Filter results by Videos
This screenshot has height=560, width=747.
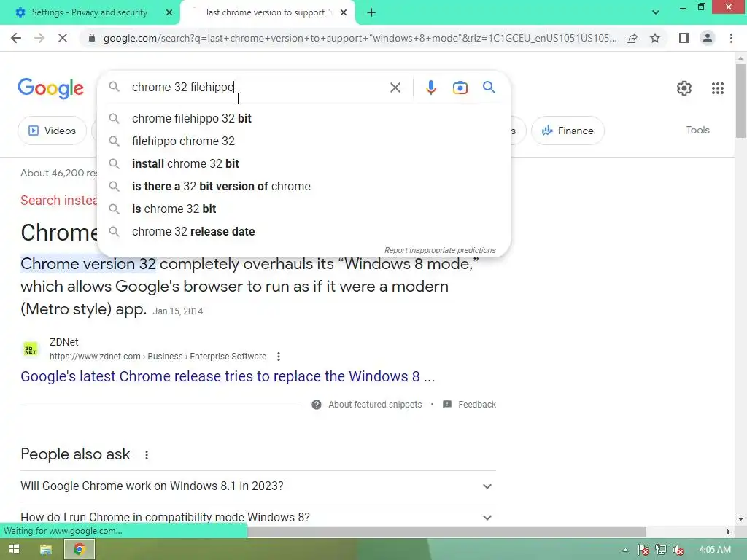(52, 131)
